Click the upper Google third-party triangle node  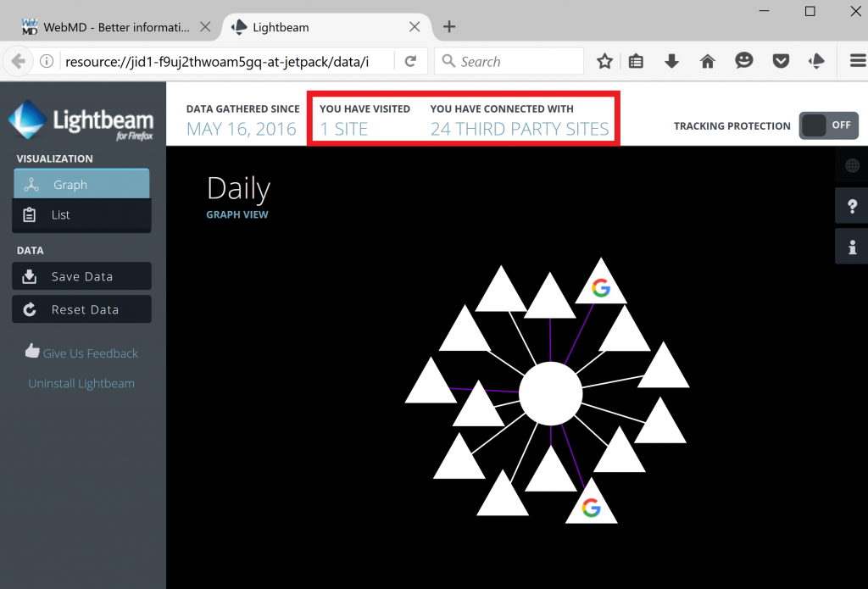pos(601,285)
